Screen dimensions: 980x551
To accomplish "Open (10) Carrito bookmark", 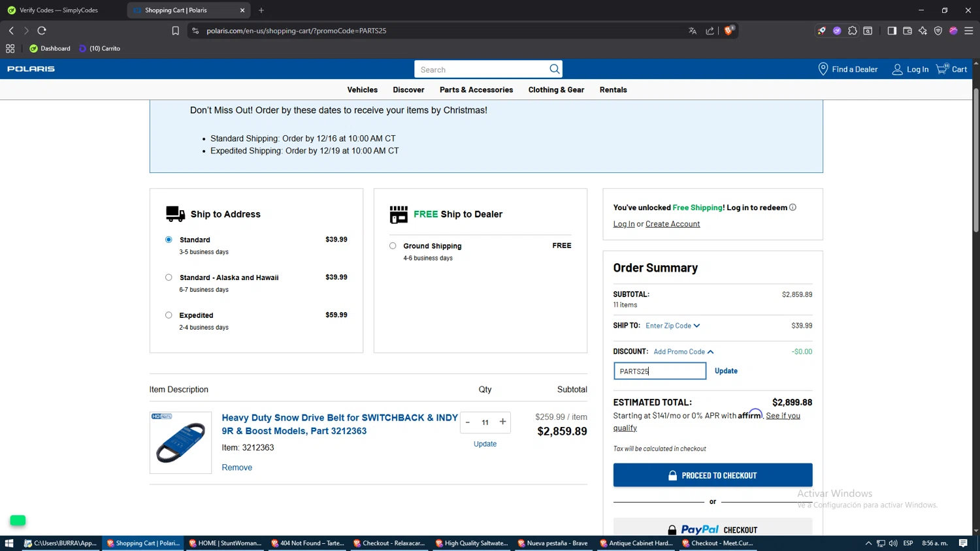I will pos(99,48).
